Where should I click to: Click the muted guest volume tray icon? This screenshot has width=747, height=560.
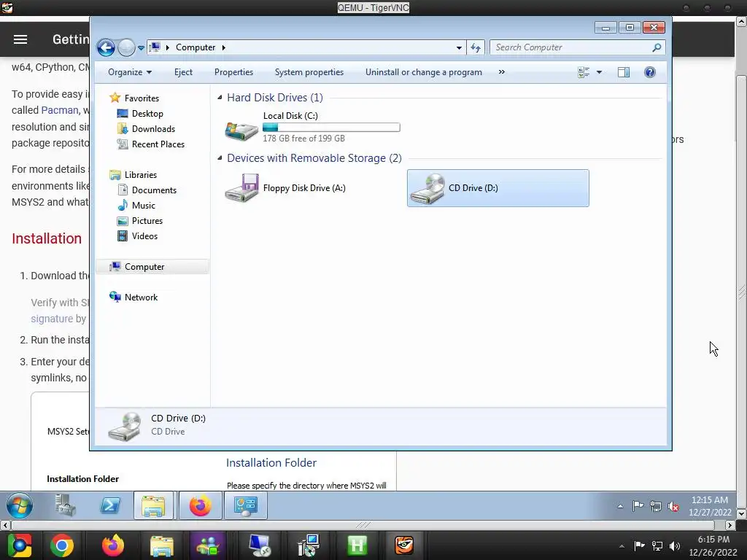click(x=673, y=507)
